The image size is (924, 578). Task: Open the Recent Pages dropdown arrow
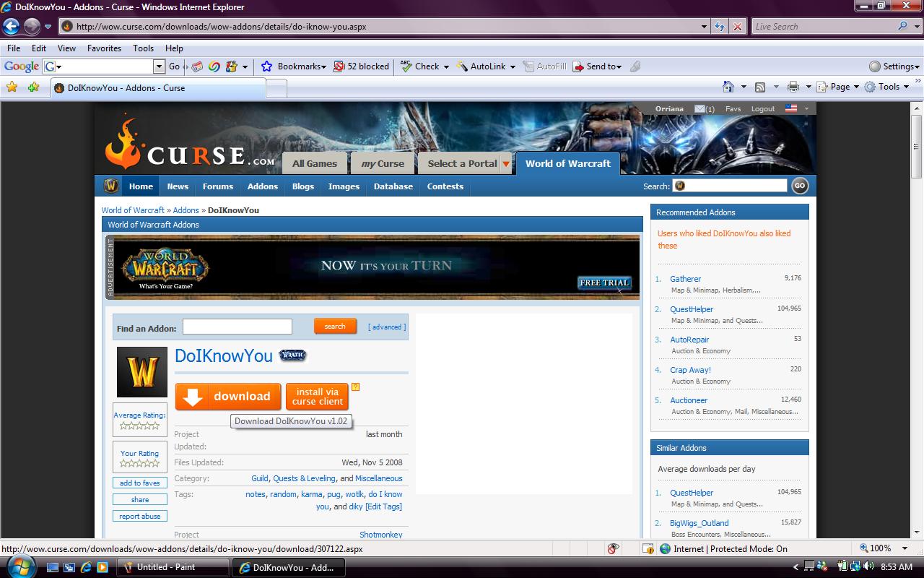click(48, 27)
